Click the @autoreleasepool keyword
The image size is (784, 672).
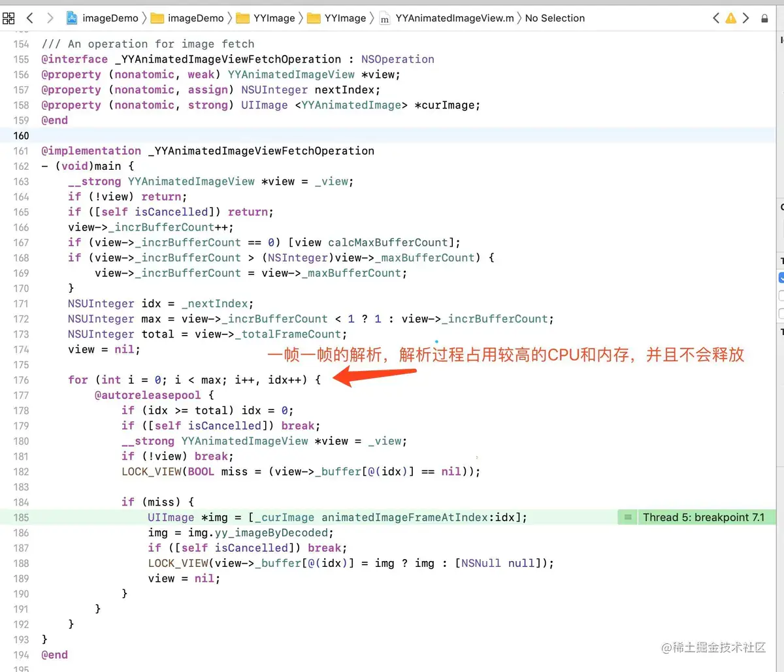148,396
